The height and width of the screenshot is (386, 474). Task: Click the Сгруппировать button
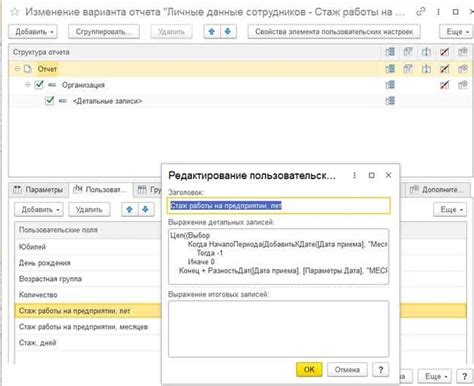point(104,32)
